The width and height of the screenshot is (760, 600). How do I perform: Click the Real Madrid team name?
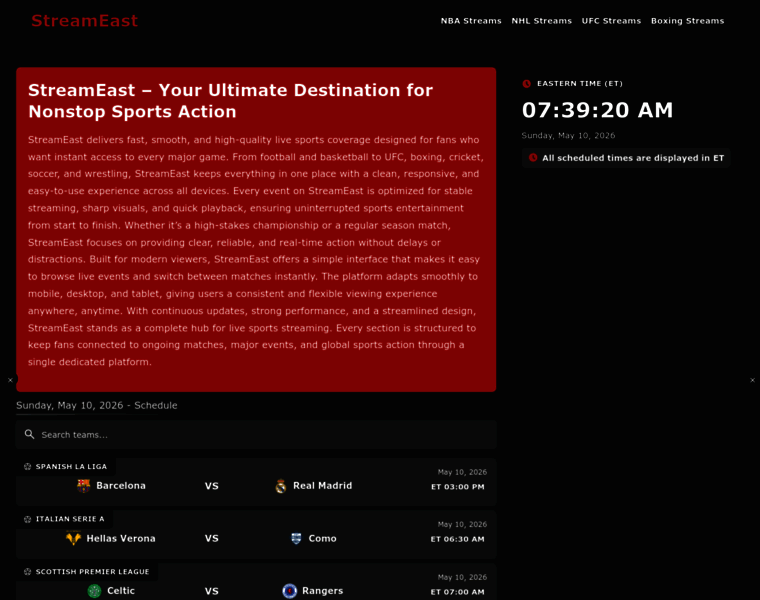click(322, 486)
